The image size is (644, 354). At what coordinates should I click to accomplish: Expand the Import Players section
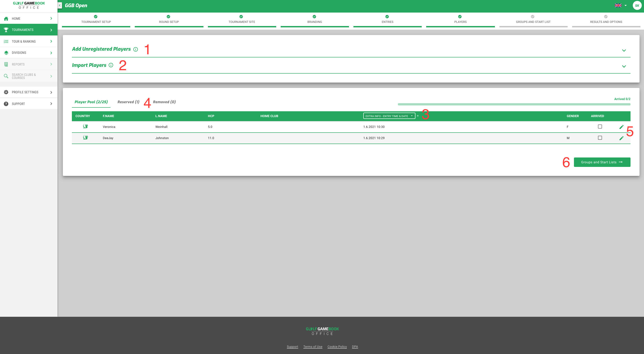point(624,66)
